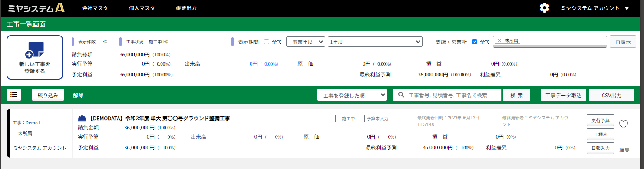Viewport: 644px width, 169px height.
Task: Open sort order dropdown 工事を登録した順
Action: coord(352,95)
